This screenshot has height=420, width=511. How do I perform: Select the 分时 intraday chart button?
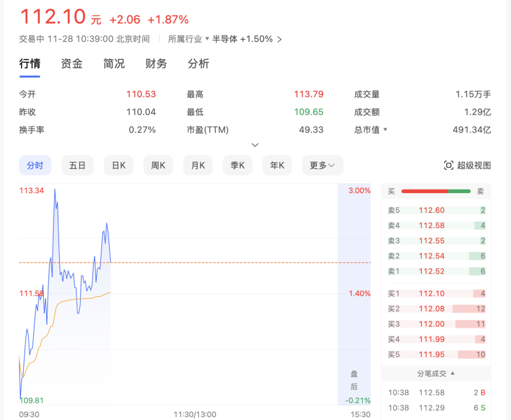tap(35, 166)
